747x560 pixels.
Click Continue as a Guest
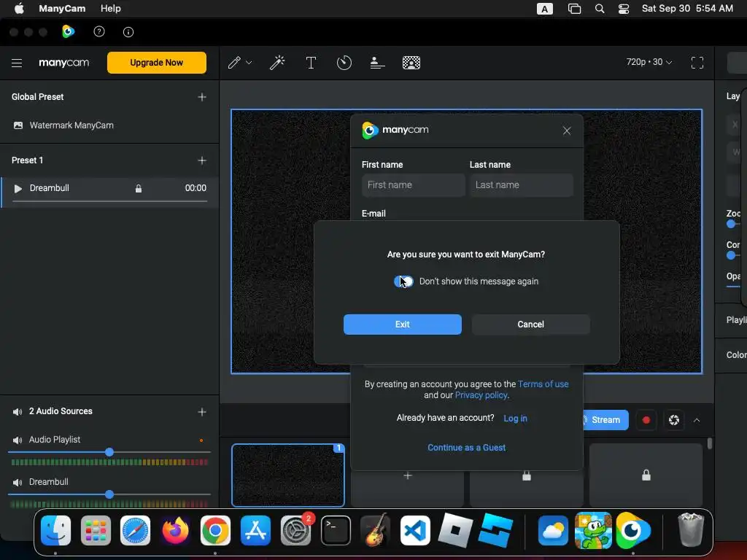pos(466,448)
